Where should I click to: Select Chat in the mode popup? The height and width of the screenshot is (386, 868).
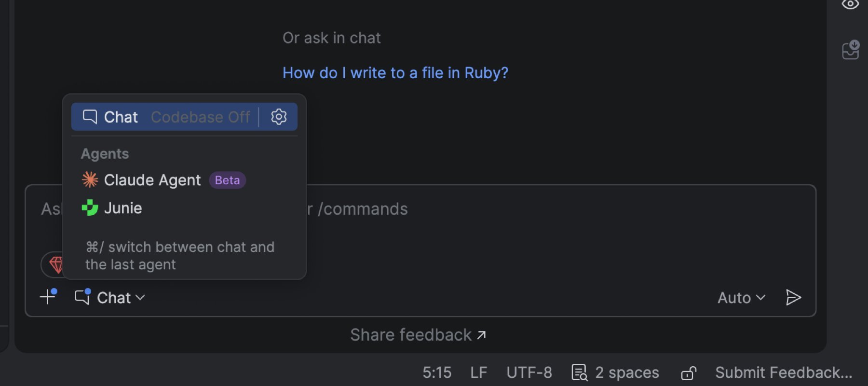[121, 117]
